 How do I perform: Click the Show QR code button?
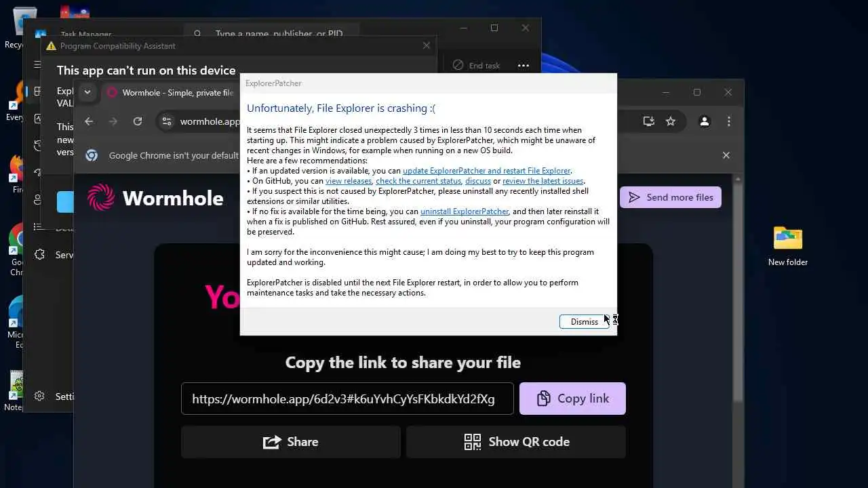pyautogui.click(x=516, y=442)
